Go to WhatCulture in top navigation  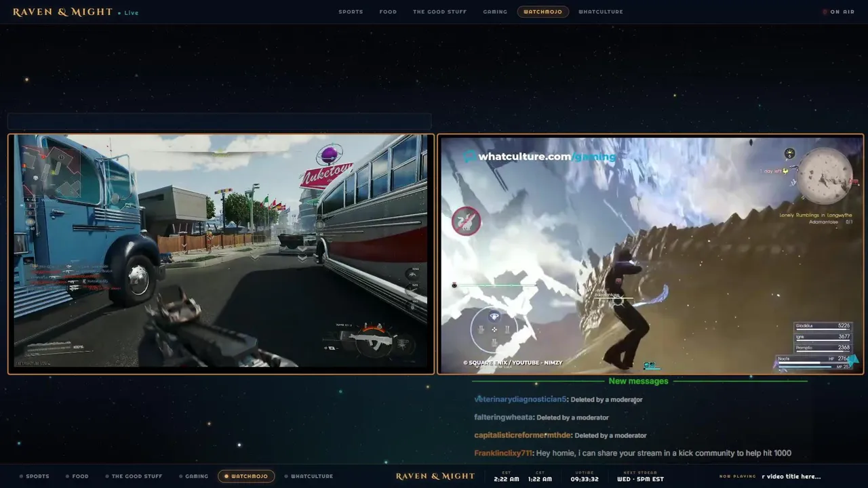[x=600, y=12]
